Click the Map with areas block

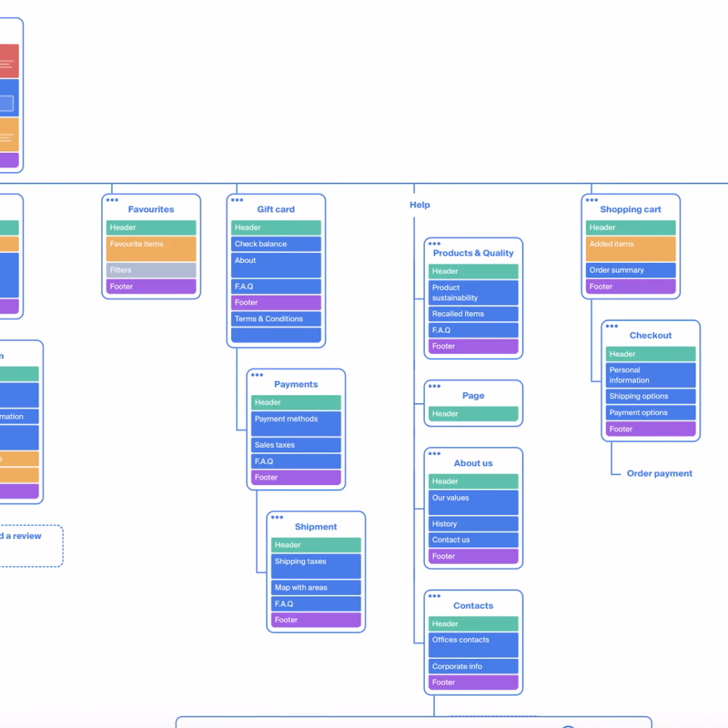click(316, 588)
